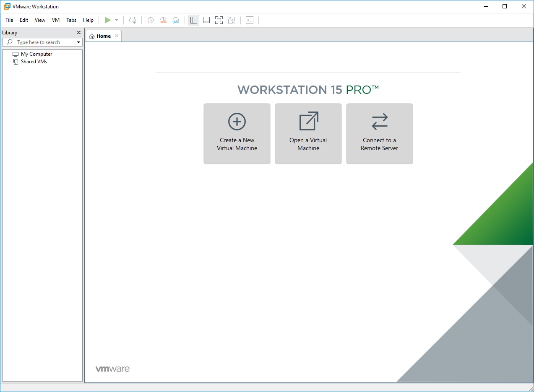Open the VM menu
The height and width of the screenshot is (392, 534).
pyautogui.click(x=56, y=20)
